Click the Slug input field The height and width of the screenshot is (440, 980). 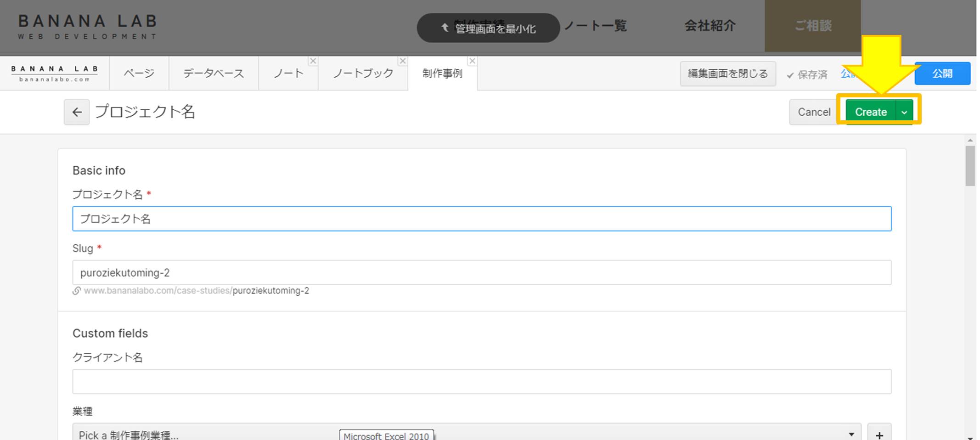(x=482, y=273)
